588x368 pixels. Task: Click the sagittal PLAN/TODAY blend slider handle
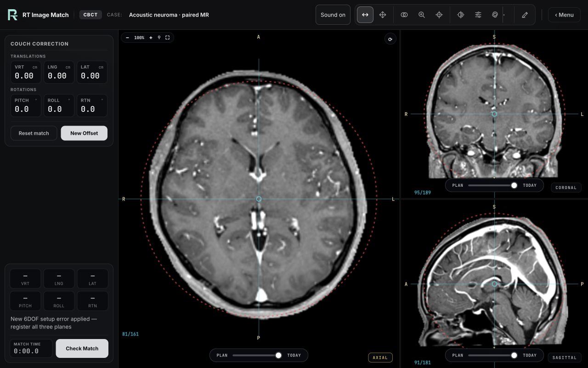coord(514,355)
